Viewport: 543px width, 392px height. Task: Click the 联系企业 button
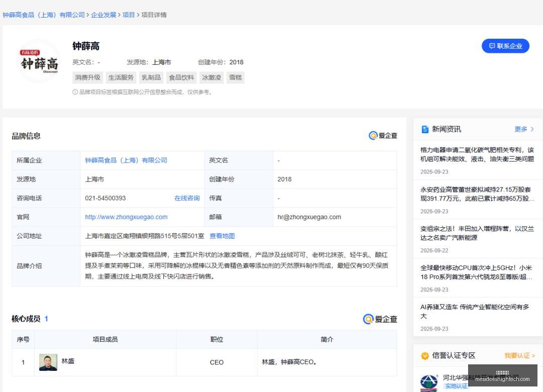point(505,46)
